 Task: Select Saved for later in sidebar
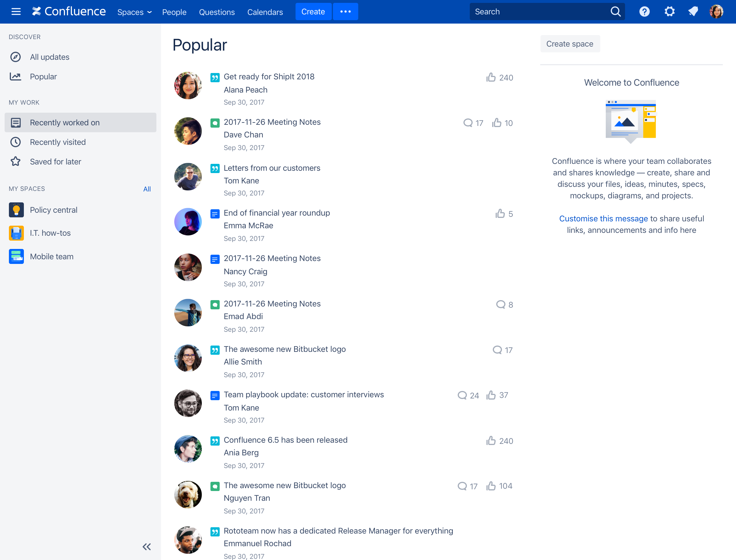80,162
